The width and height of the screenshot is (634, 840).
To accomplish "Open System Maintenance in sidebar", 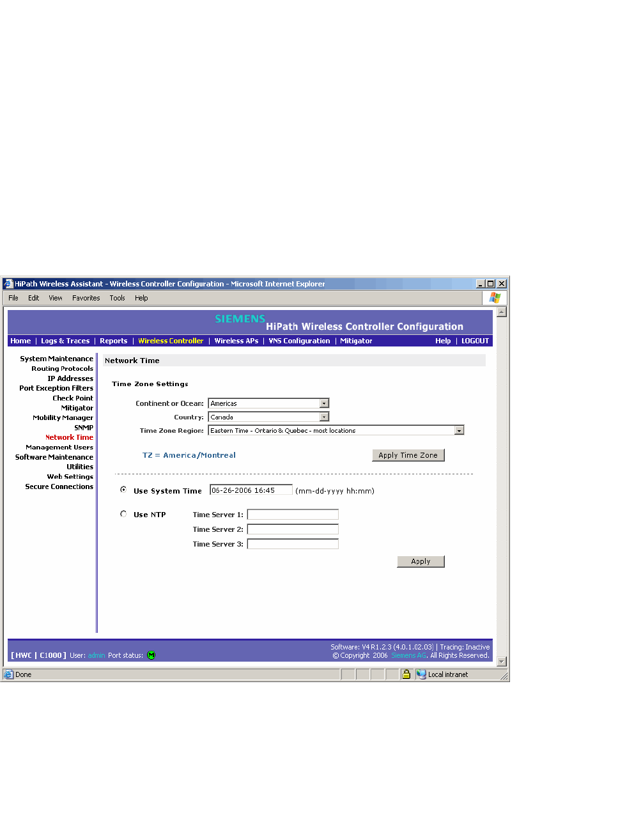I will tap(56, 359).
